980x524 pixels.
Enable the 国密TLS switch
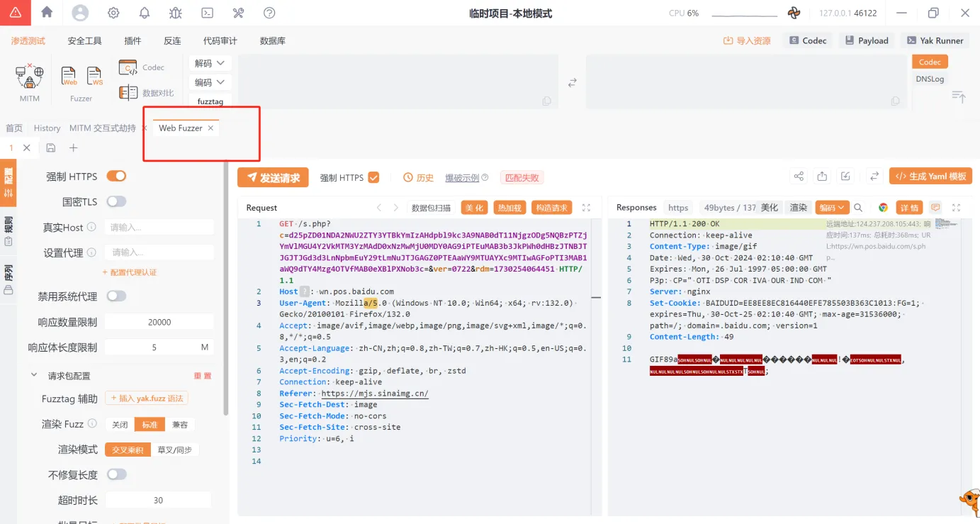point(116,201)
